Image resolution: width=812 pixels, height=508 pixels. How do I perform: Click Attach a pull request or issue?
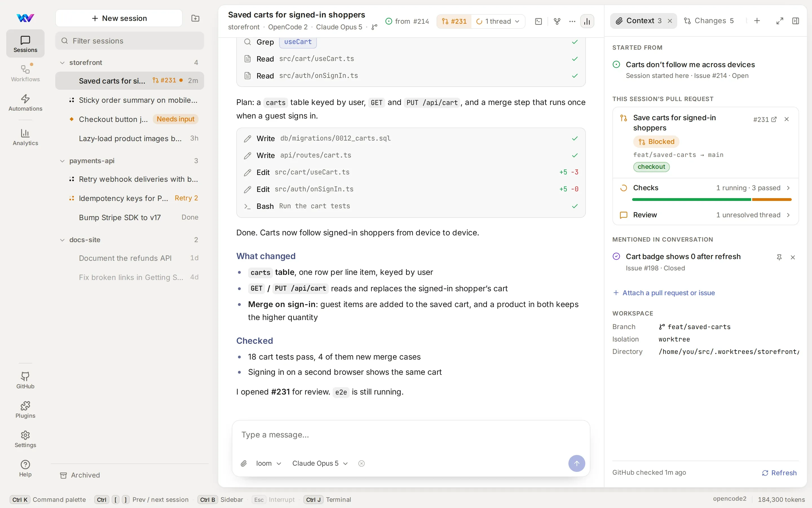[664, 293]
